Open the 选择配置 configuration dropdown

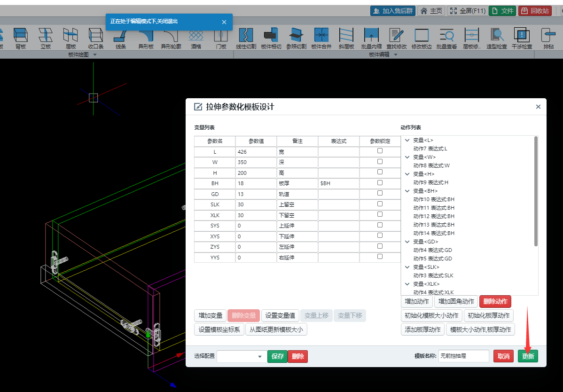click(x=241, y=357)
